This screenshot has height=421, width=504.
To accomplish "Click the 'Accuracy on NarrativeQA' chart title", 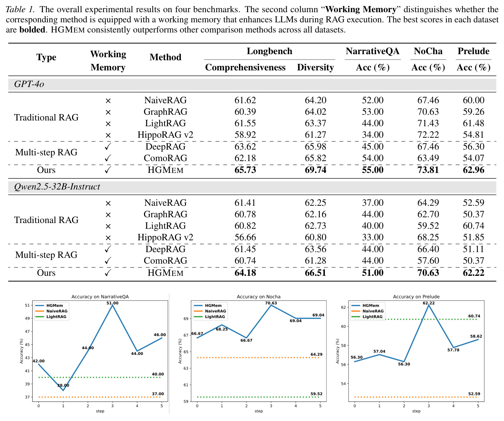I will pyautogui.click(x=100, y=297).
